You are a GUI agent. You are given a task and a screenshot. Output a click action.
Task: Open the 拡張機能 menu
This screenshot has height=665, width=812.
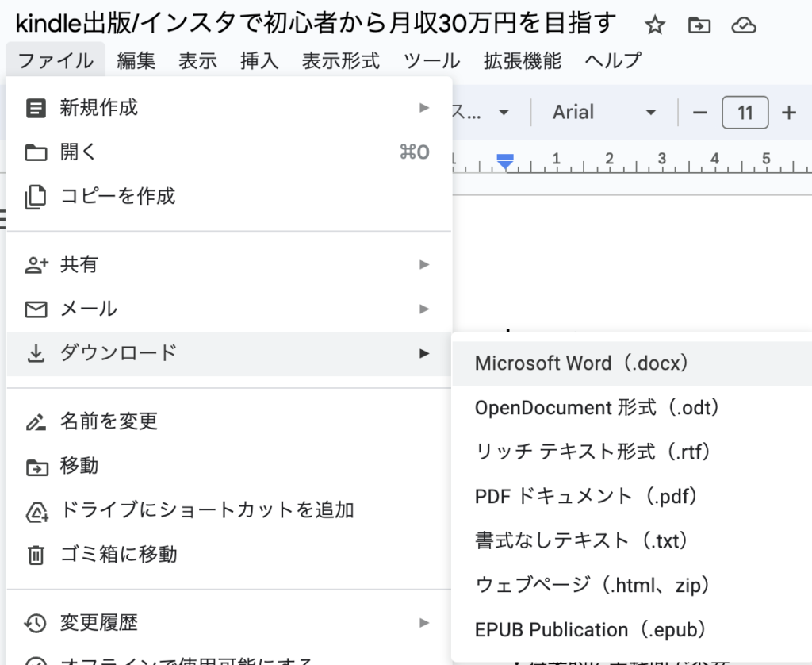tap(522, 60)
